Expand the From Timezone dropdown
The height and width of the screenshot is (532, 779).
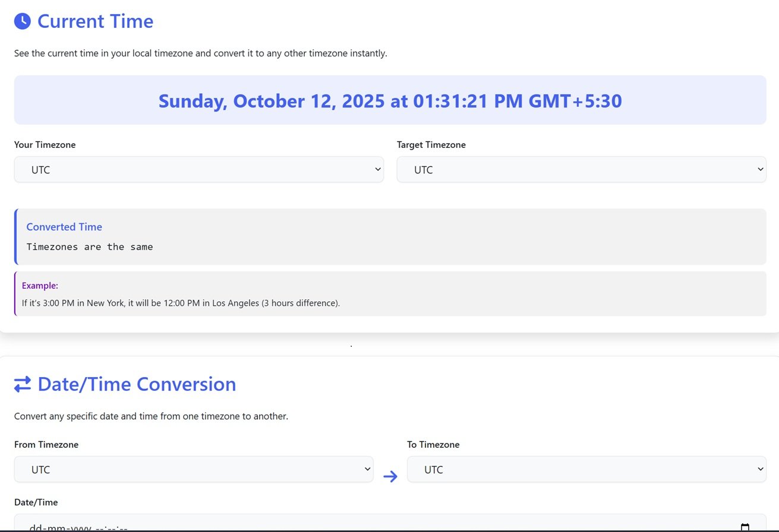194,469
